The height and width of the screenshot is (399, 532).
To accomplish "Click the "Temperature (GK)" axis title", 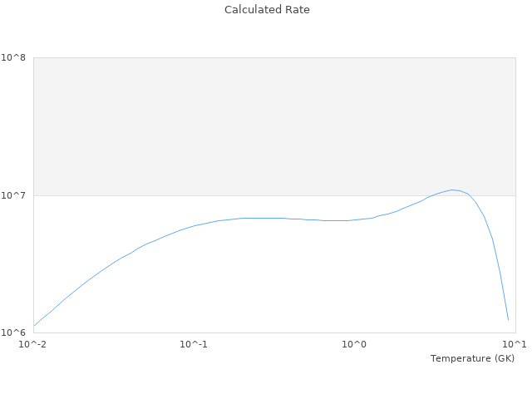I will tap(472, 358).
